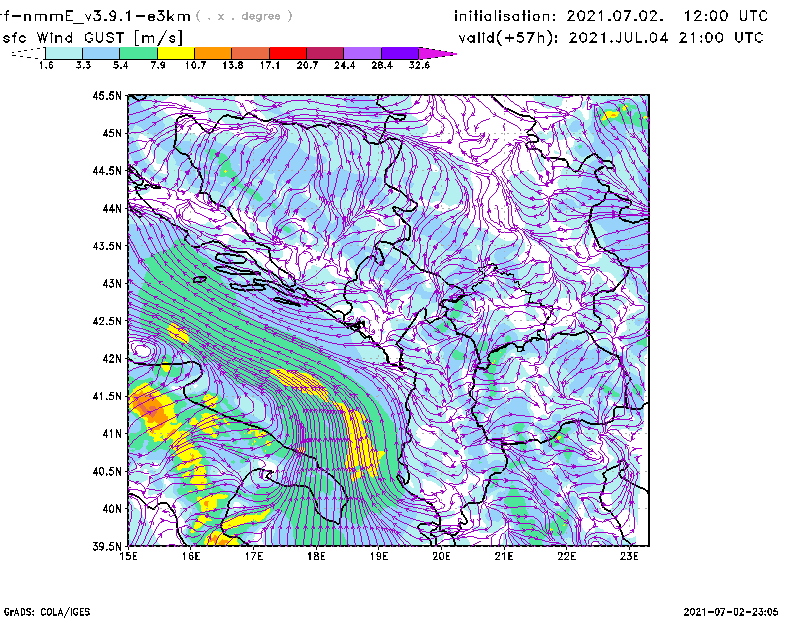Image resolution: width=800 pixels, height=618 pixels.
Task: Click the '10.7' legend value
Action: (x=195, y=65)
